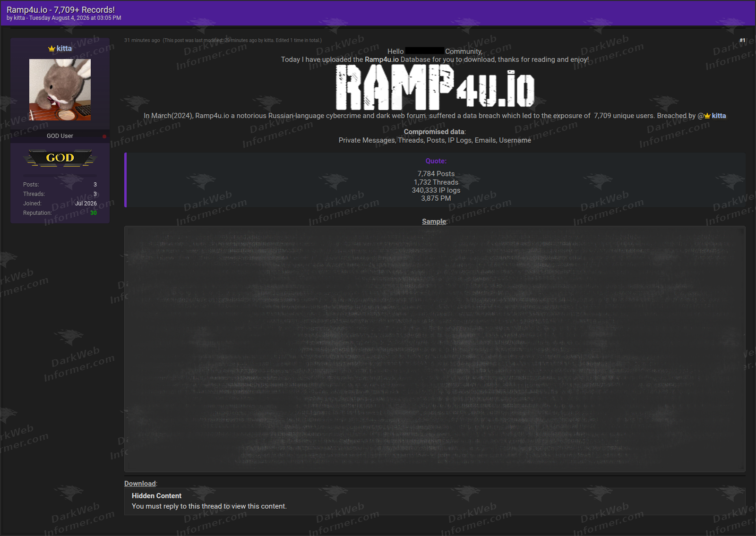The image size is (756, 536).
Task: Click the "340,333 IP logs" line
Action: [436, 190]
